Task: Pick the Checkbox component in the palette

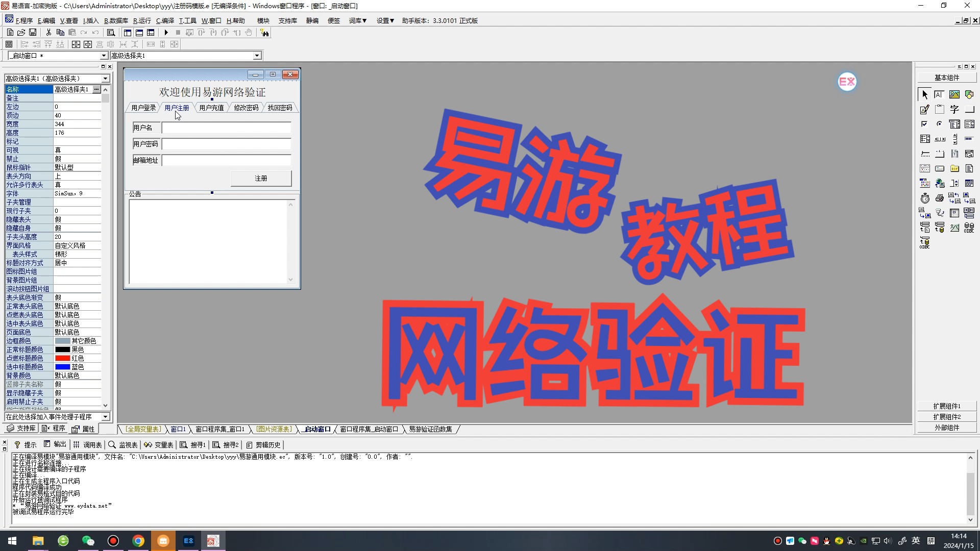Action: point(925,124)
